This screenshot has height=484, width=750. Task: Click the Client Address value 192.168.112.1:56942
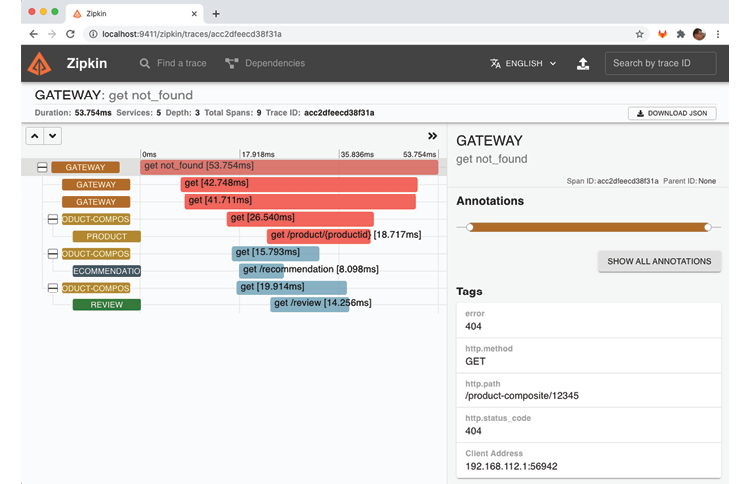click(x=511, y=466)
